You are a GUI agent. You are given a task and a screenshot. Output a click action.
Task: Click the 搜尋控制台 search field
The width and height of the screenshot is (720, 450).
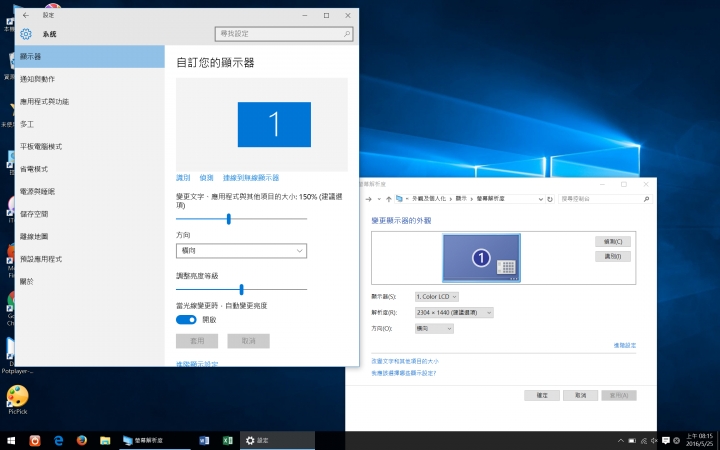(x=605, y=199)
